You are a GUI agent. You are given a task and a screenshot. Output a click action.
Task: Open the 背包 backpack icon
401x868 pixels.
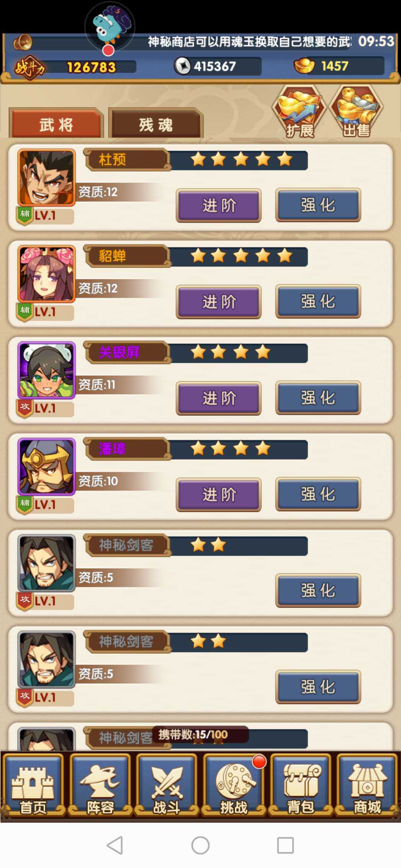tap(301, 785)
